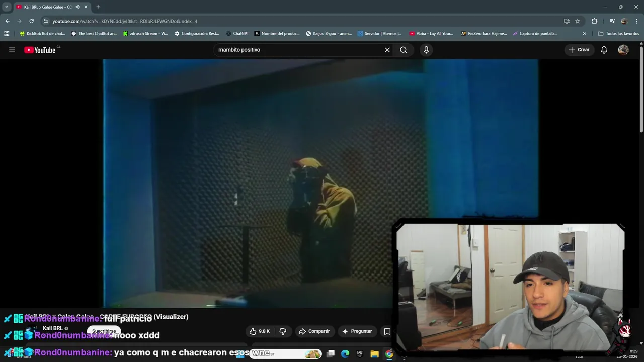Open the Abba - Lay All Your... bookmark
644x362 pixels.
coord(431,34)
